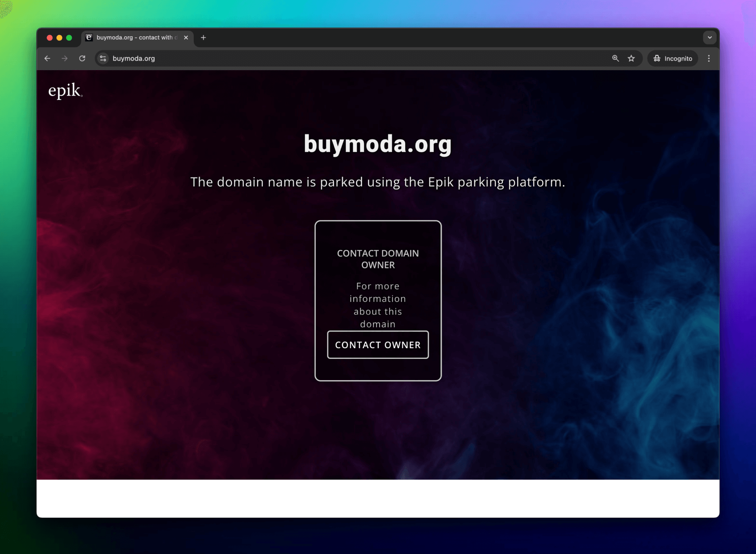Open the Incognito indicator button
The image size is (756, 554).
click(673, 59)
